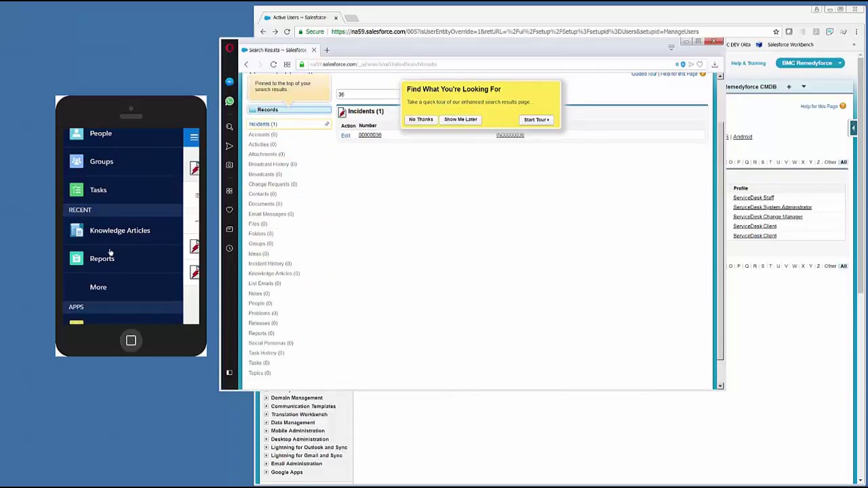Screen dimensions: 868x488
Task: Click the plus tab next to Remedyforce CMDB
Action: (x=789, y=87)
